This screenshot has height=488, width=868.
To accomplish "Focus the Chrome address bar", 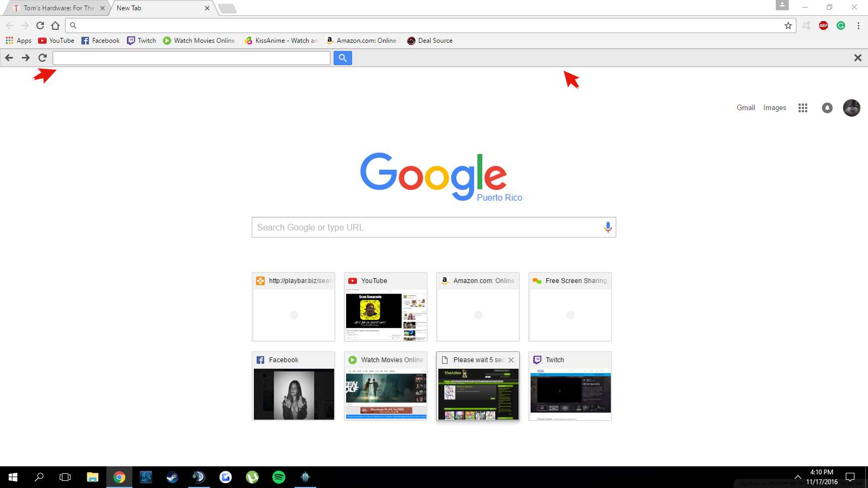I will point(430,25).
